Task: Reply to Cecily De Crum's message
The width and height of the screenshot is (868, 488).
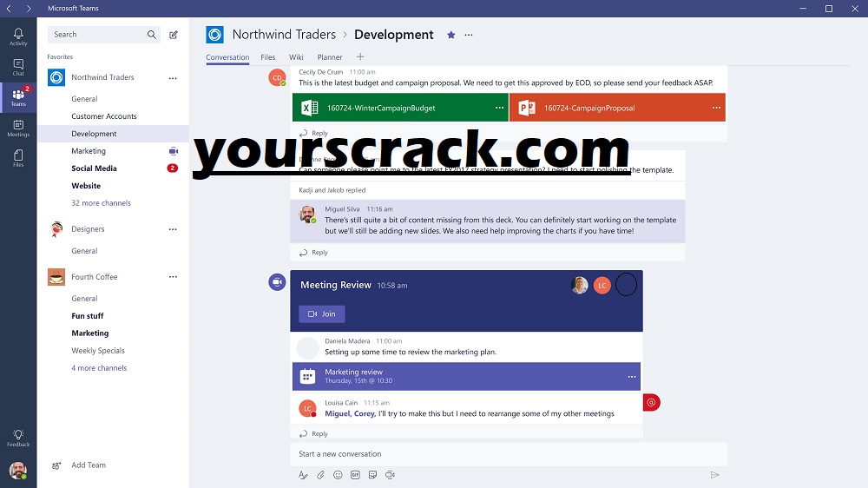Action: point(314,133)
